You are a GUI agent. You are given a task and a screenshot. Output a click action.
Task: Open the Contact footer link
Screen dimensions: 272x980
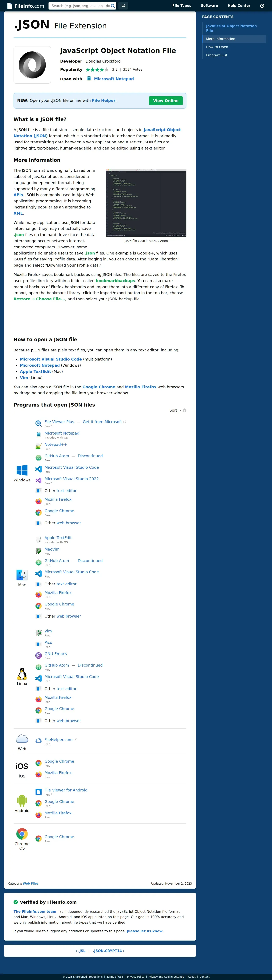pyautogui.click(x=204, y=977)
